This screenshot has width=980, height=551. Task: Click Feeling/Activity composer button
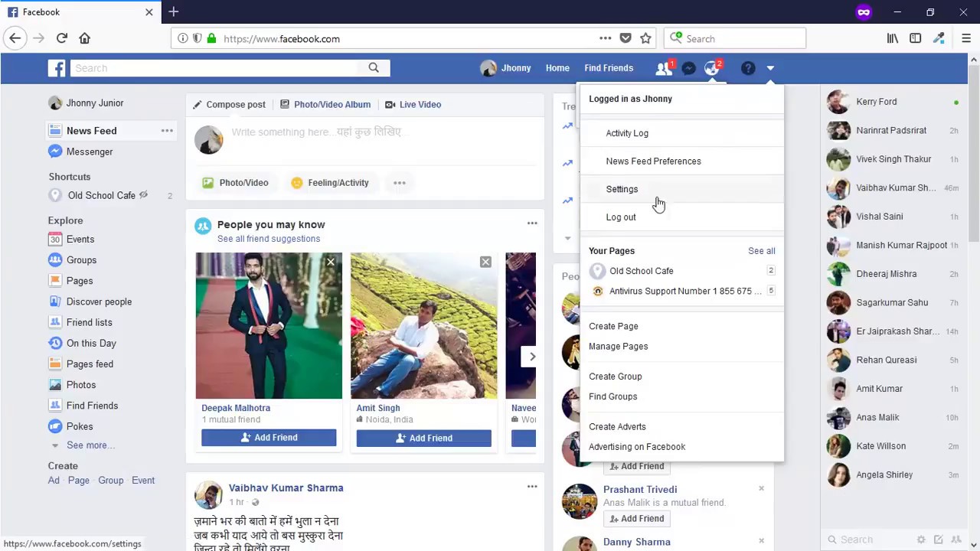coord(330,183)
